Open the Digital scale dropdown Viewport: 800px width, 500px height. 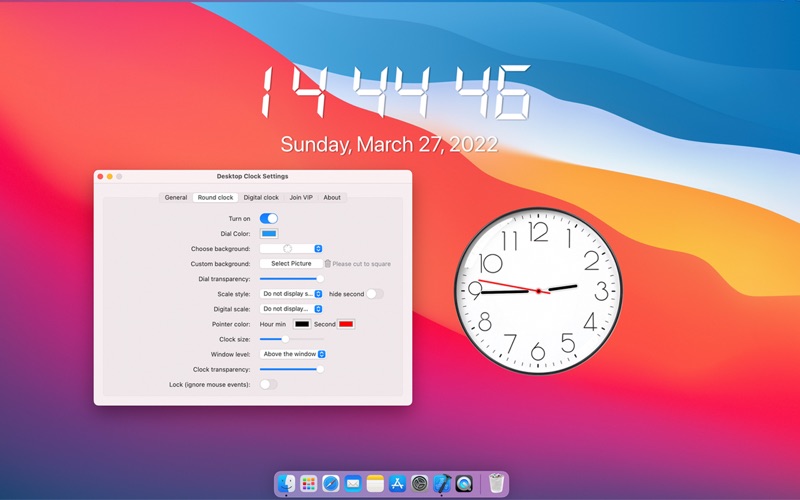(291, 309)
